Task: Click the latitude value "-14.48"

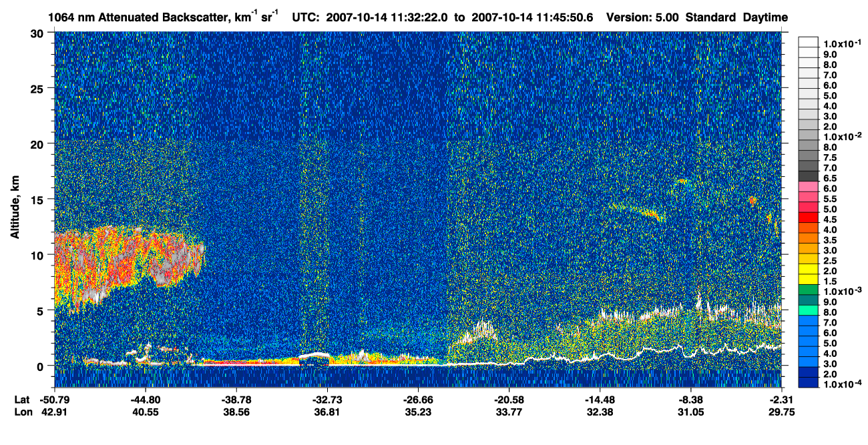Action: pos(600,399)
